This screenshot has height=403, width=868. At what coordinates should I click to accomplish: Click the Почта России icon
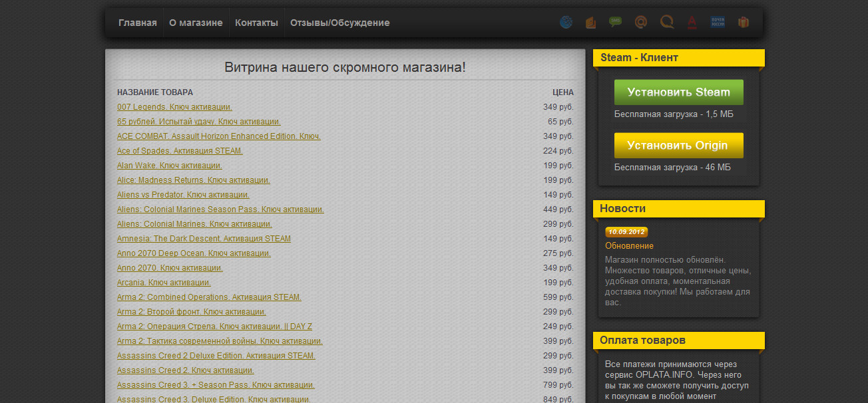tap(718, 23)
